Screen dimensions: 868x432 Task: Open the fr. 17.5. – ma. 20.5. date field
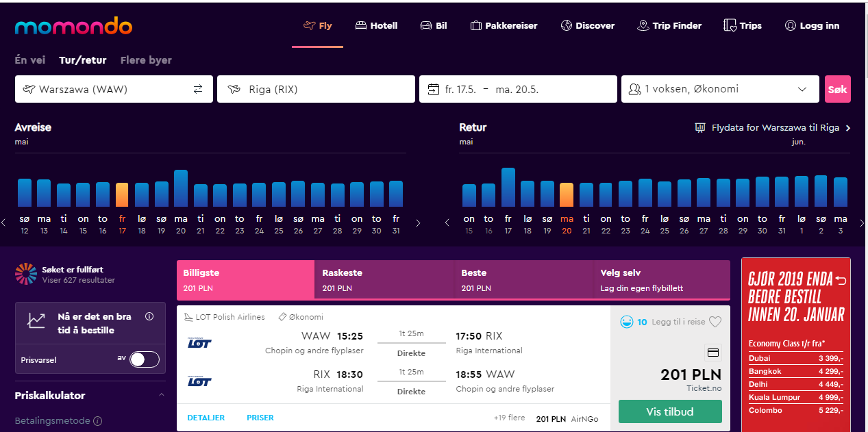(518, 89)
